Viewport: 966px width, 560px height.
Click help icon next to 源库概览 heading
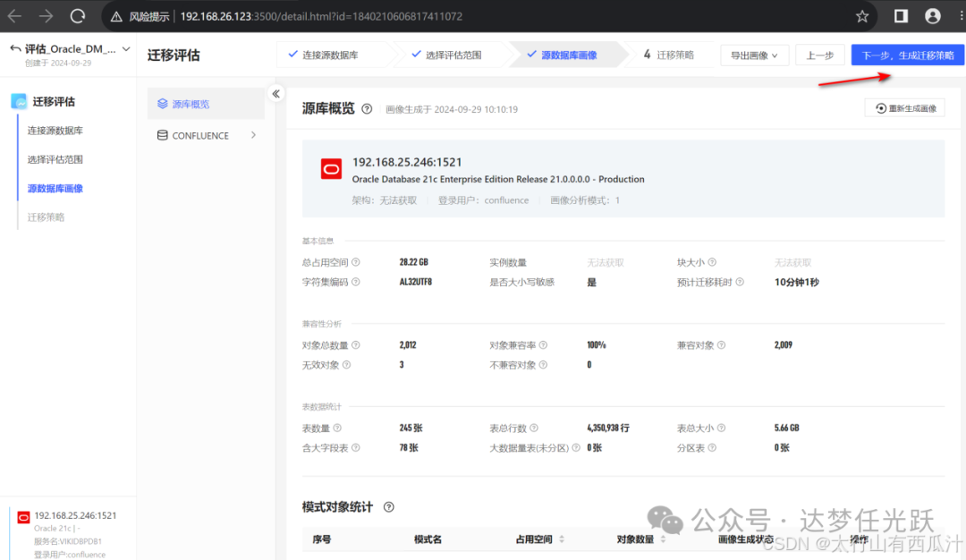[367, 109]
